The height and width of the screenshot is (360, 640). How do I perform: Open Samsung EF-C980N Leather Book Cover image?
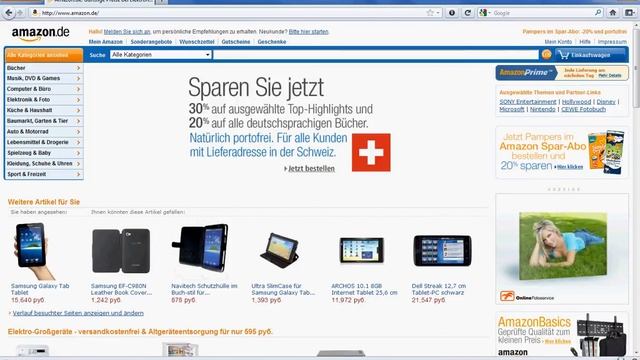[x=121, y=251]
